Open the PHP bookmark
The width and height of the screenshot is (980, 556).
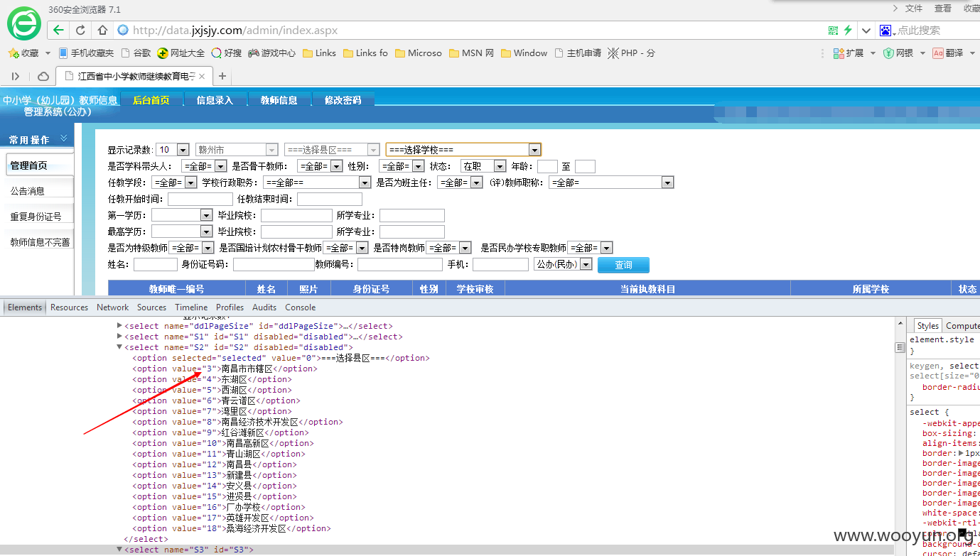click(x=631, y=53)
